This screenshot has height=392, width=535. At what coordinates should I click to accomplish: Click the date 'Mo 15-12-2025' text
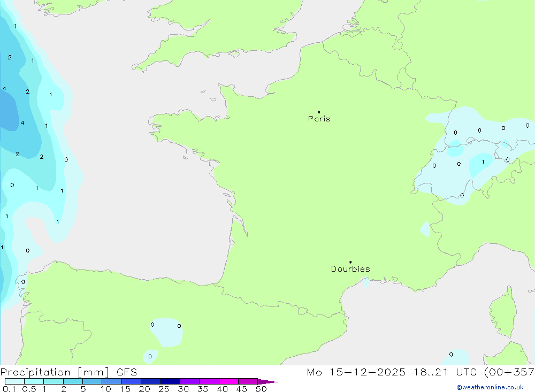tap(356, 372)
